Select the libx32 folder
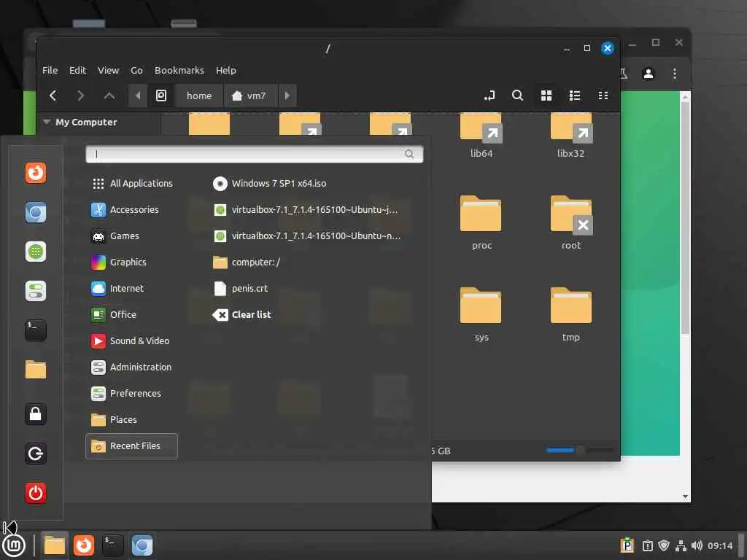Screen dimensions: 747x560 point(571,135)
